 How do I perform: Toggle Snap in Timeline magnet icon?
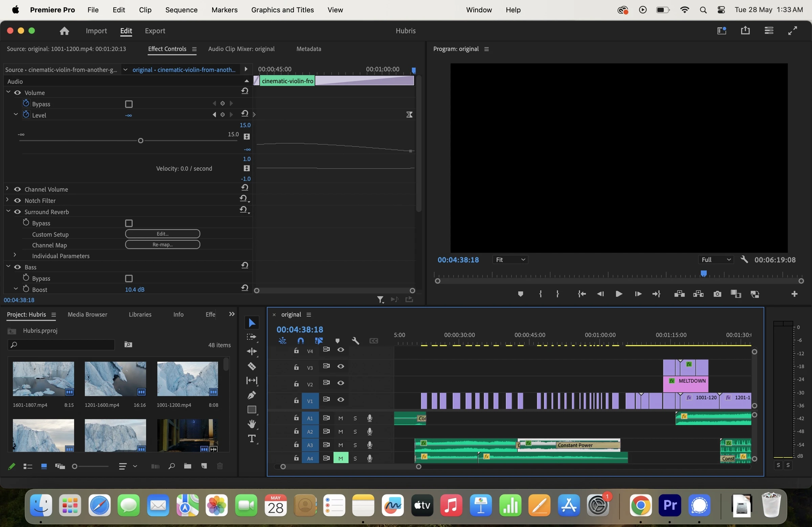tap(300, 341)
